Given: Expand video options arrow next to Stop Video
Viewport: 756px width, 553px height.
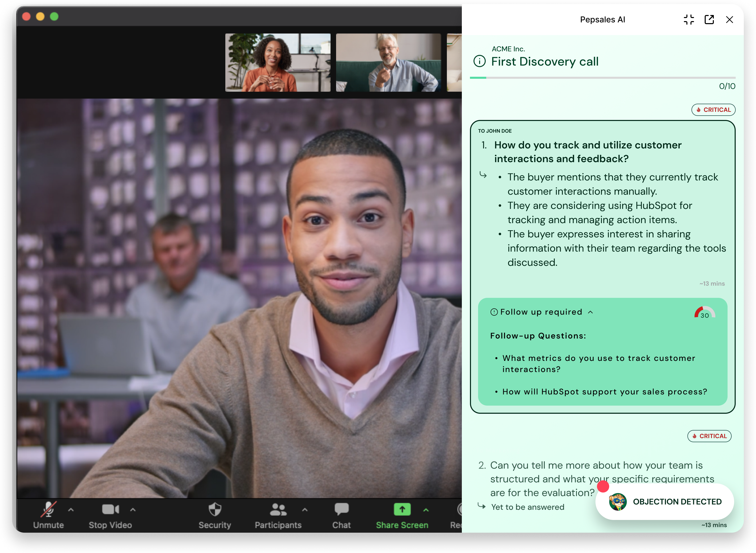Looking at the screenshot, I should coord(133,510).
